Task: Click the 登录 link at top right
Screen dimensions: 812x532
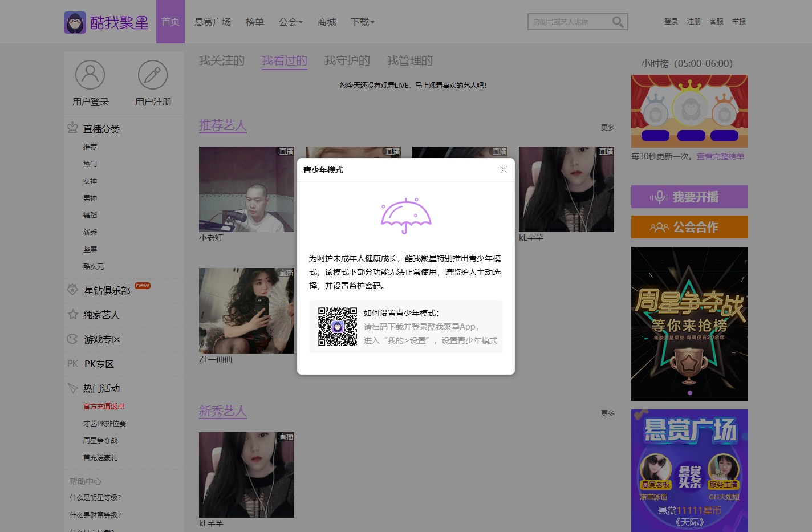Action: click(x=671, y=22)
